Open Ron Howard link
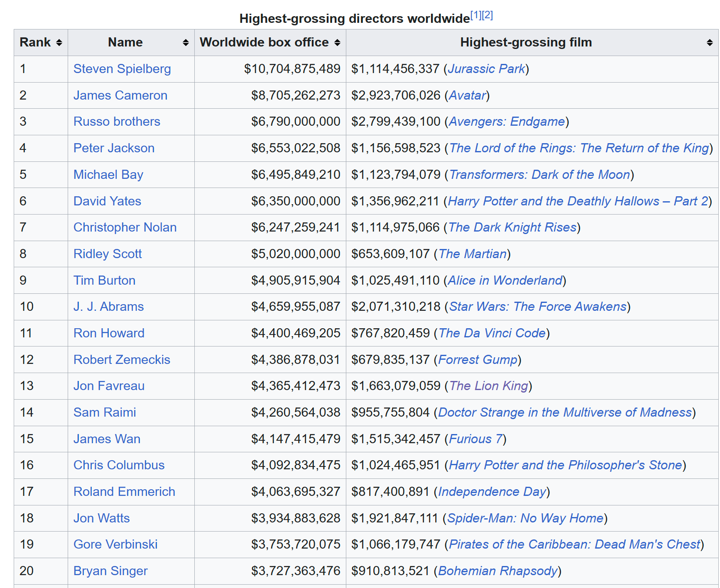The height and width of the screenshot is (588, 720). 109,333
